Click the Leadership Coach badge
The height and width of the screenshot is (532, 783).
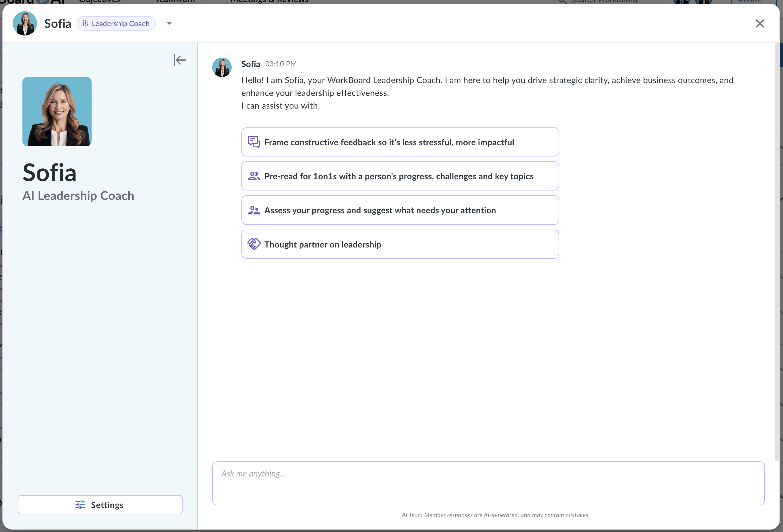[116, 24]
